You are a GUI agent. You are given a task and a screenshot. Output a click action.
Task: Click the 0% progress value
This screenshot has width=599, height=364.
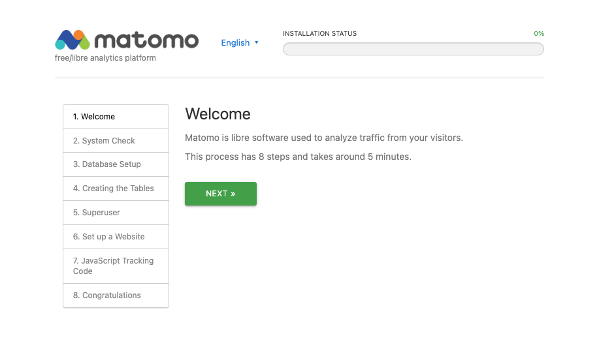coord(539,33)
